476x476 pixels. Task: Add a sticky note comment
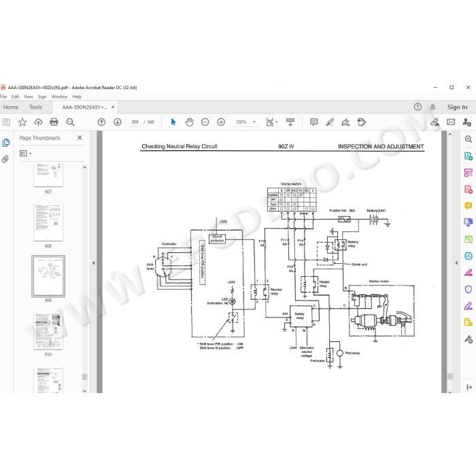pyautogui.click(x=313, y=122)
